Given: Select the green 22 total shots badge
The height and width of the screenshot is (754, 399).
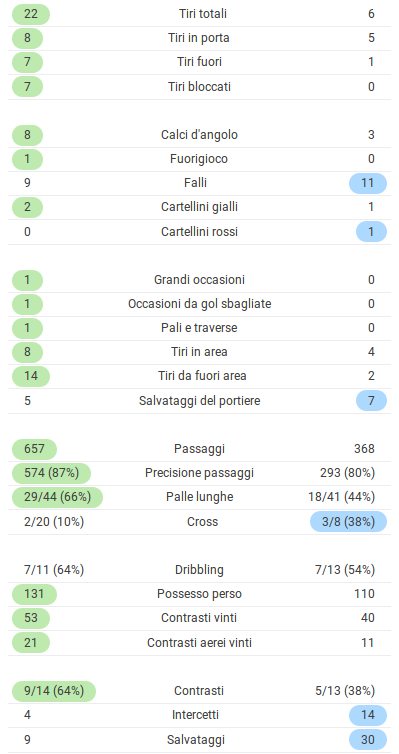Looking at the screenshot, I should 31,14.
